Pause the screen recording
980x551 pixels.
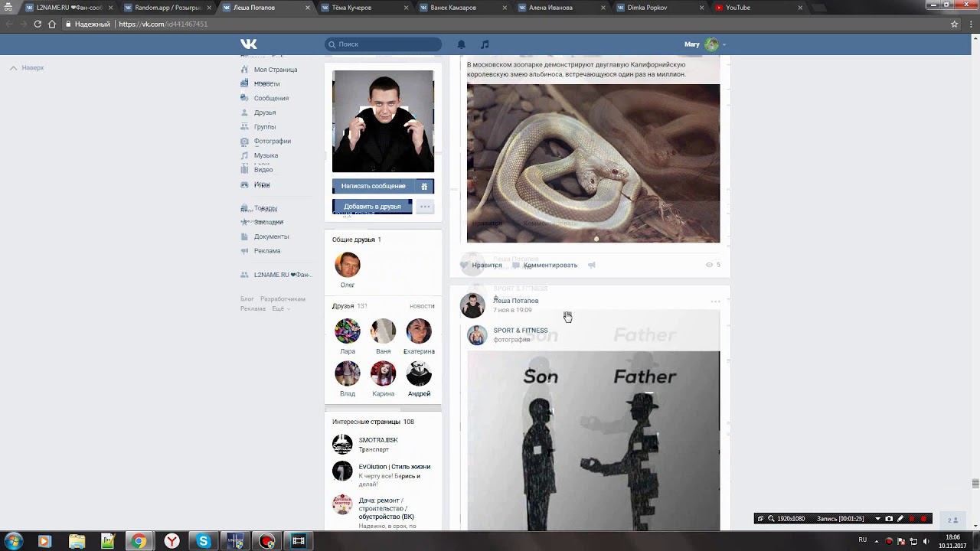tap(912, 519)
